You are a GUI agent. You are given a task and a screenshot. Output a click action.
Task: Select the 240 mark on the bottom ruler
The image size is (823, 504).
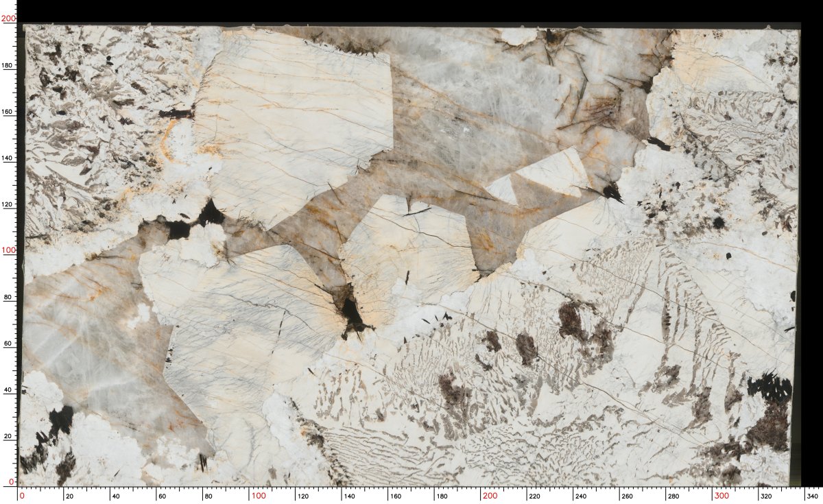tap(582, 496)
